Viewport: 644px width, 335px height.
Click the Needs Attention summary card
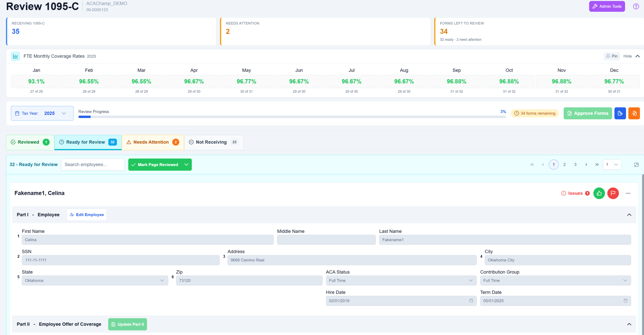pos(325,31)
